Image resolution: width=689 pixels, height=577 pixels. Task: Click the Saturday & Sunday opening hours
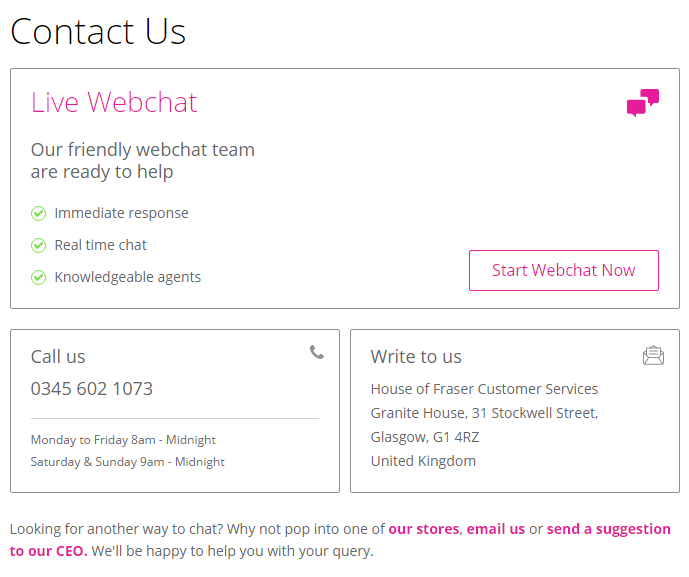pos(127,462)
